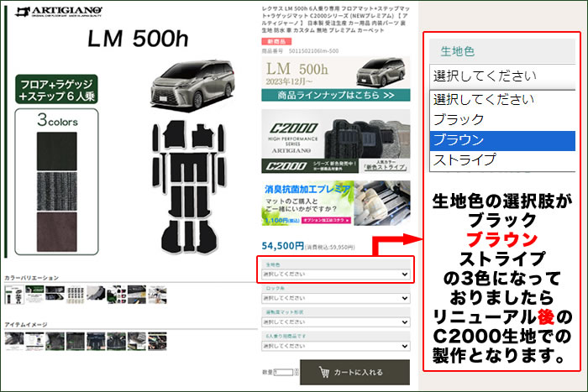588x392 pixels.
Task: Select the black fabric color swatch
Action: click(x=56, y=151)
